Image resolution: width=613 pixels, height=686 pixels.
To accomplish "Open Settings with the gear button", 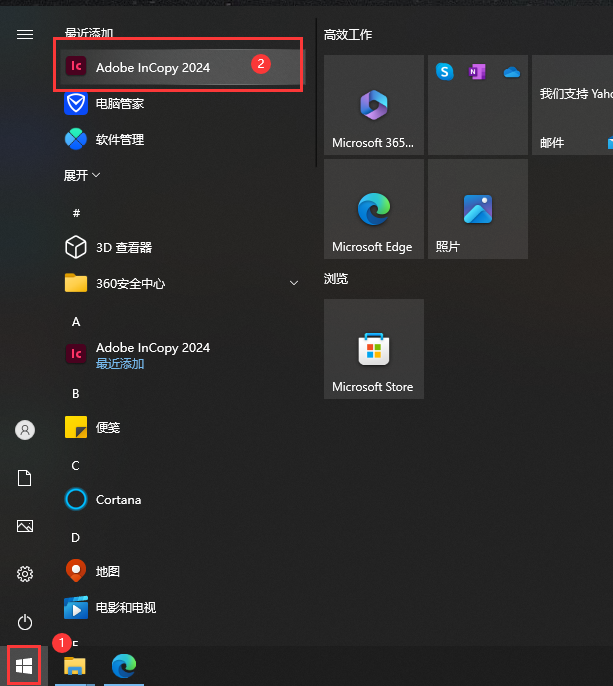I will point(25,574).
